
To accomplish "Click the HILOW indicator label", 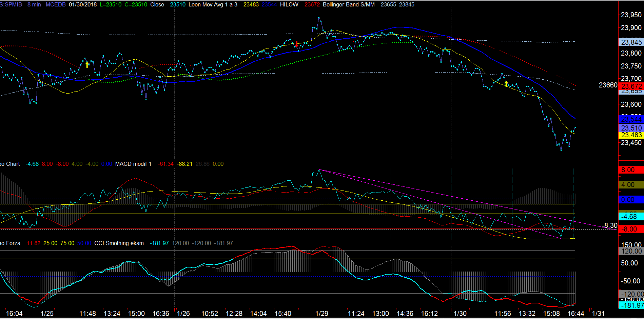I will (x=289, y=5).
